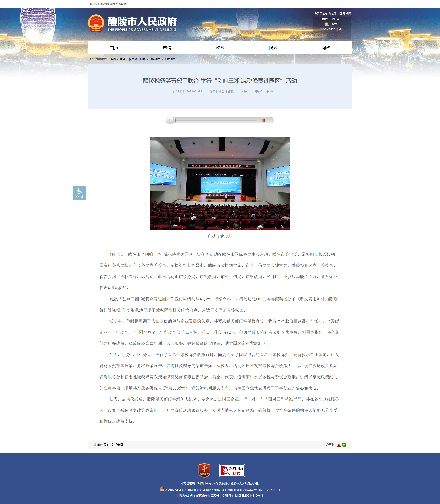Click 打印本页 to print the page
Screen dimensions: 440x504
[101, 445]
